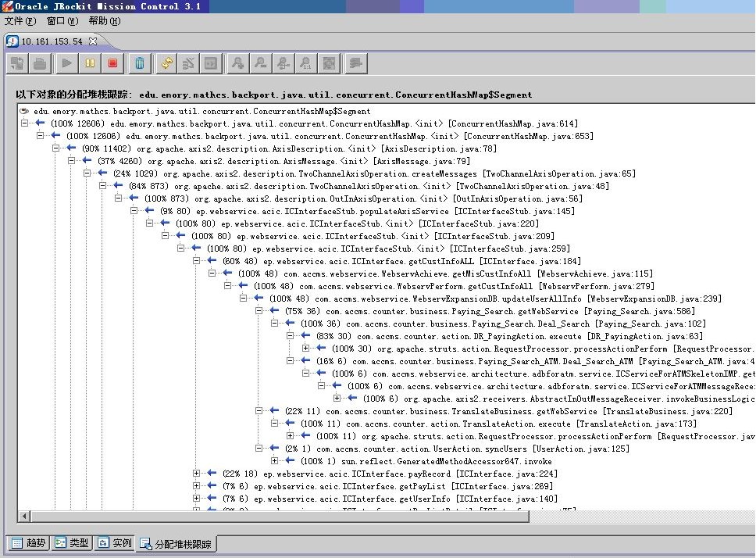Expand the getUserInfo ICInterface.java:140 node

tap(196, 499)
